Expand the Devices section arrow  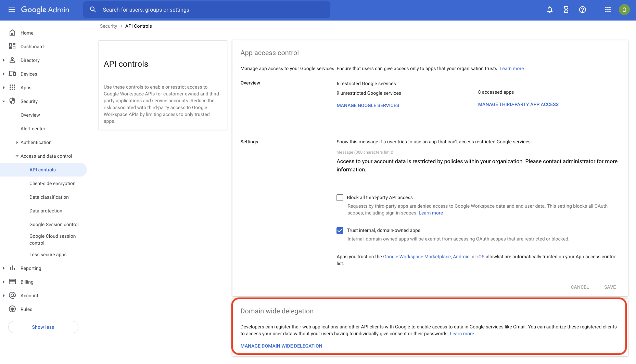pyautogui.click(x=4, y=74)
